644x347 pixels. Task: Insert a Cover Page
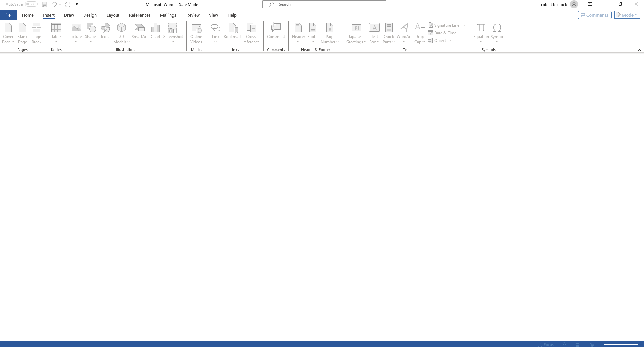pyautogui.click(x=8, y=33)
